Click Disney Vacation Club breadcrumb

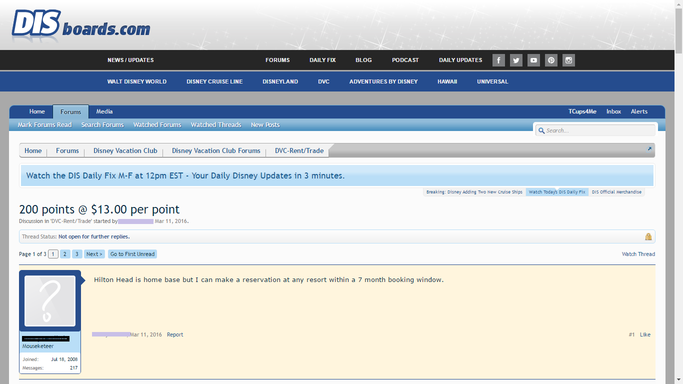tap(125, 151)
